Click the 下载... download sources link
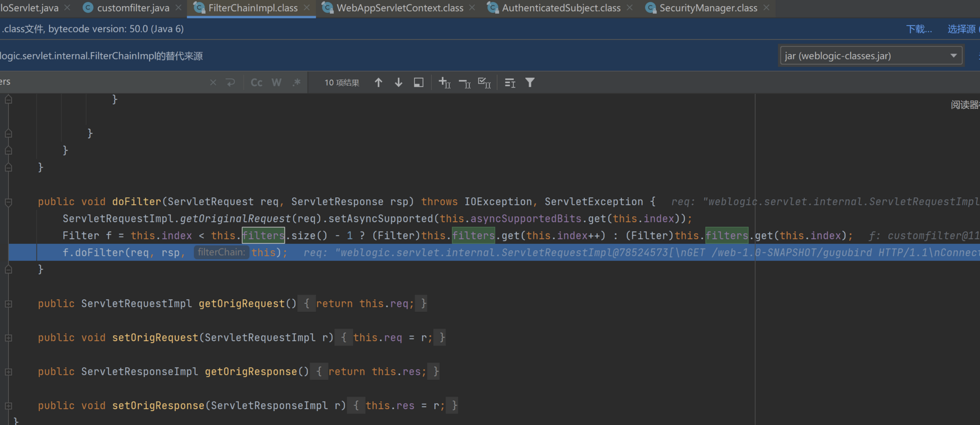 [x=919, y=29]
